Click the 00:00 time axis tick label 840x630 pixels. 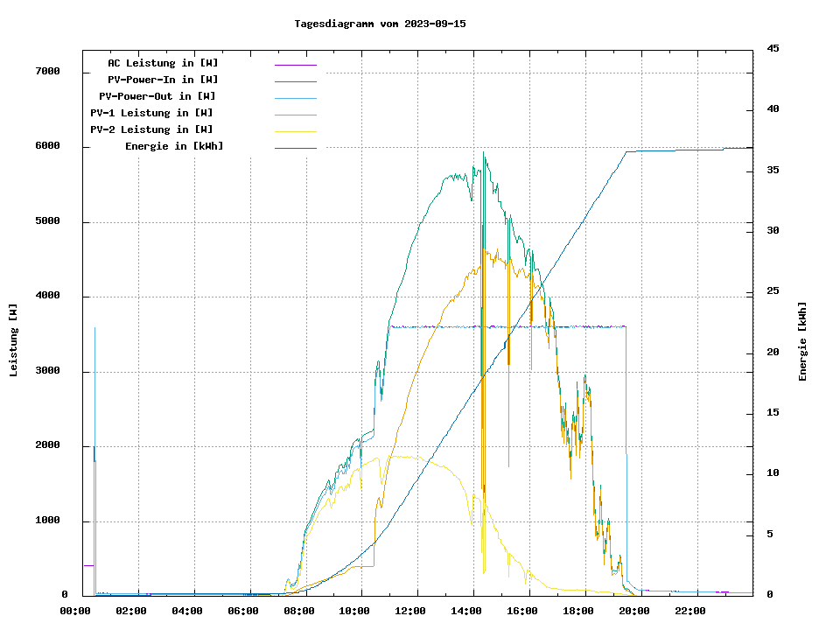[x=75, y=611]
